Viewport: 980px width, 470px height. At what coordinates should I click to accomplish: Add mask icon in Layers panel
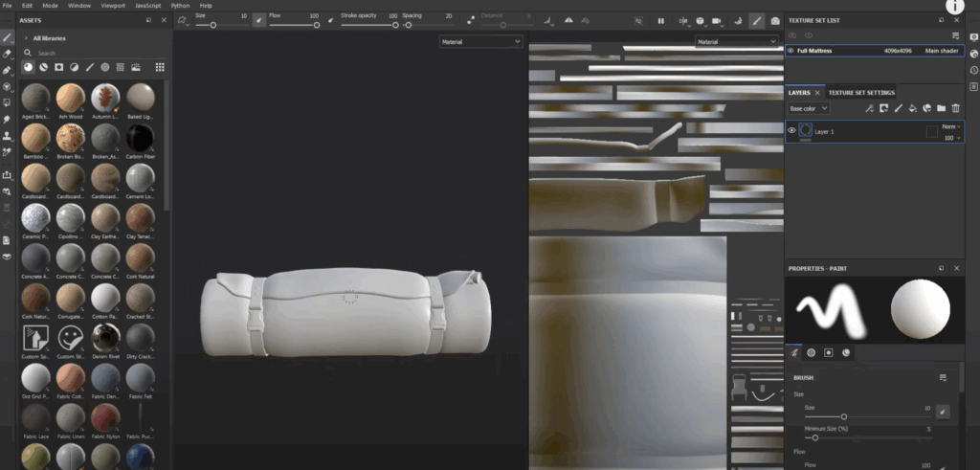[x=883, y=108]
